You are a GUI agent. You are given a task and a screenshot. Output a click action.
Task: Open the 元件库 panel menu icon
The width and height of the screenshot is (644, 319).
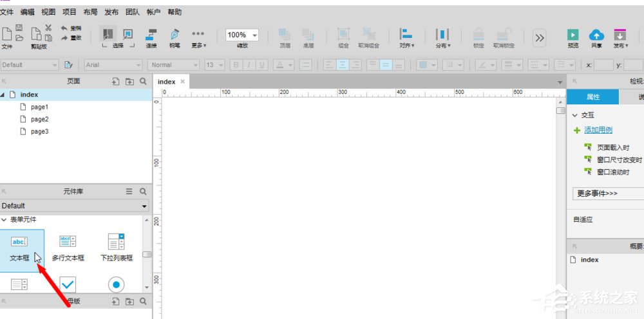coord(129,192)
